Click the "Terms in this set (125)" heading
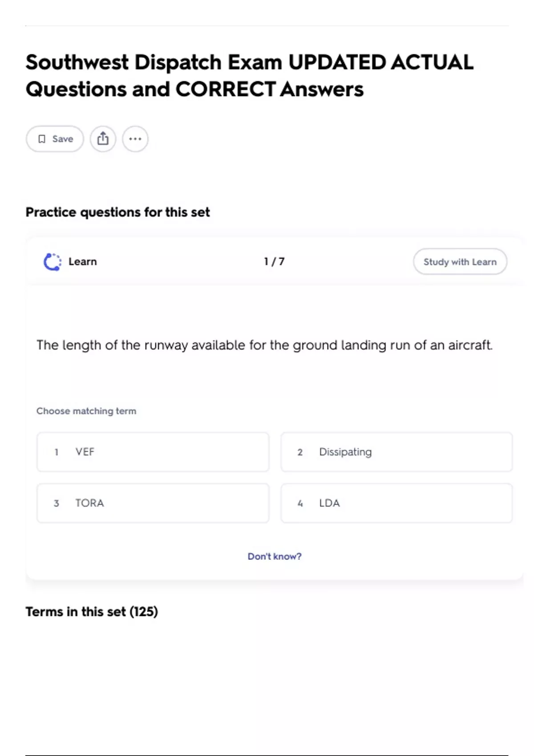Viewport: 534px width, 756px height. (92, 612)
